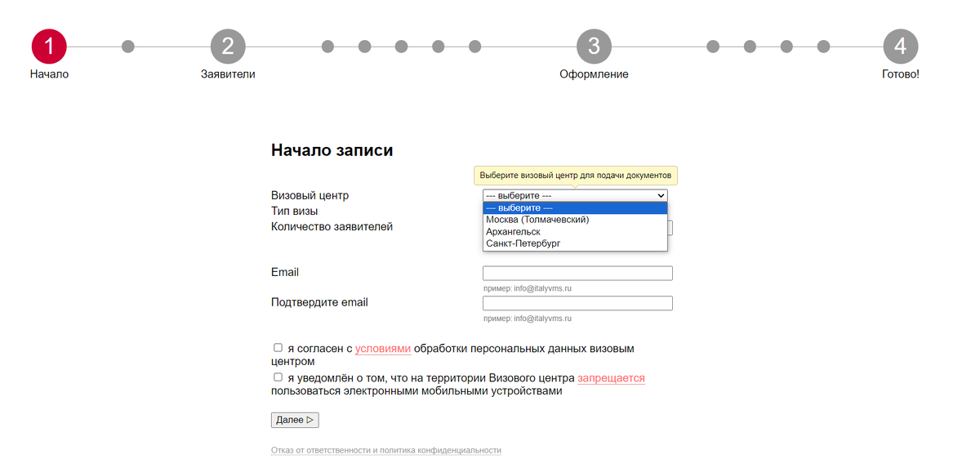Click the Начало step label
The image size is (980, 468).
click(49, 74)
